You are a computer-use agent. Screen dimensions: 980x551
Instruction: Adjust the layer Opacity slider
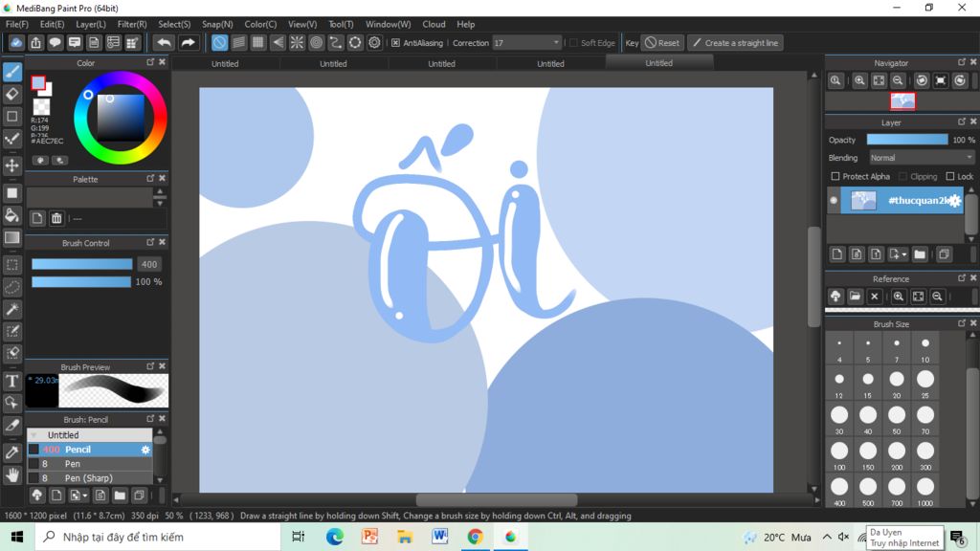coord(907,140)
